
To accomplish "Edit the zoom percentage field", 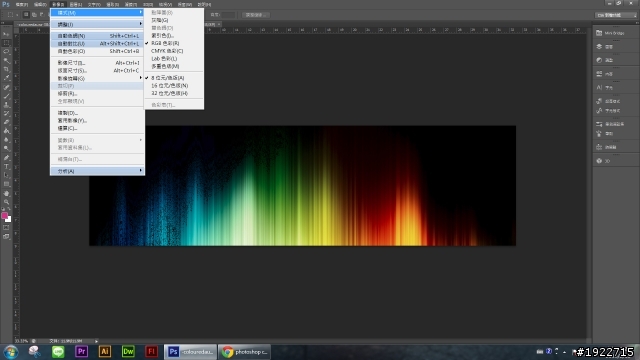I will (22, 341).
